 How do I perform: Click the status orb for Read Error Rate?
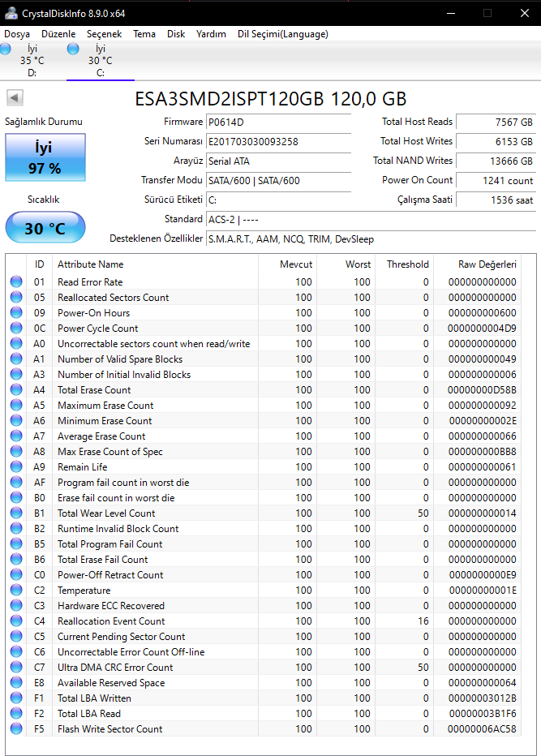pyautogui.click(x=16, y=281)
